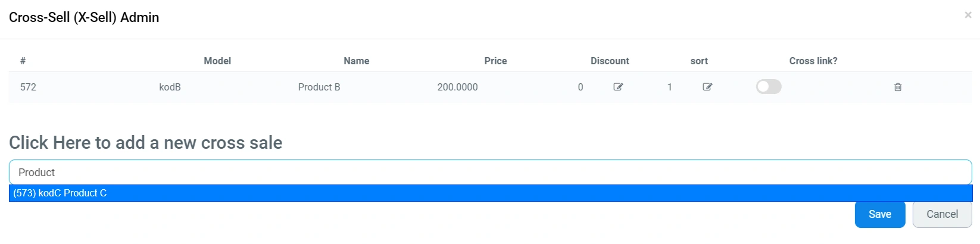Click the 200.0000 price value

click(457, 87)
